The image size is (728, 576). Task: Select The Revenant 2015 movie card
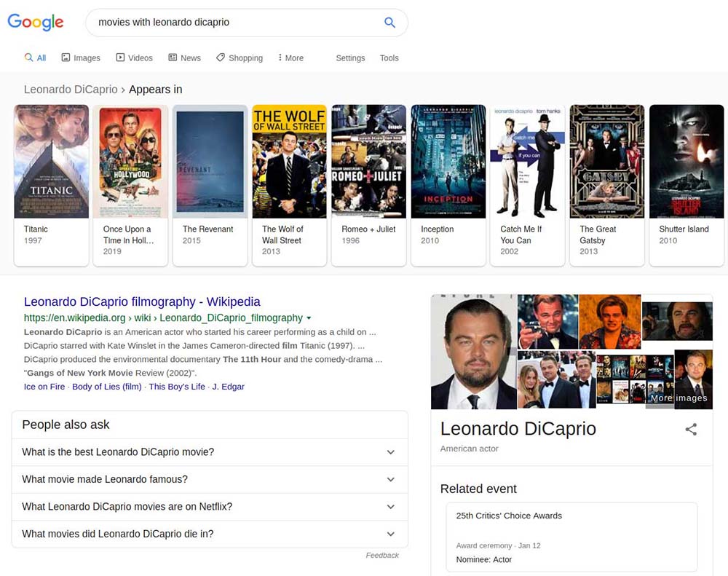click(x=210, y=186)
